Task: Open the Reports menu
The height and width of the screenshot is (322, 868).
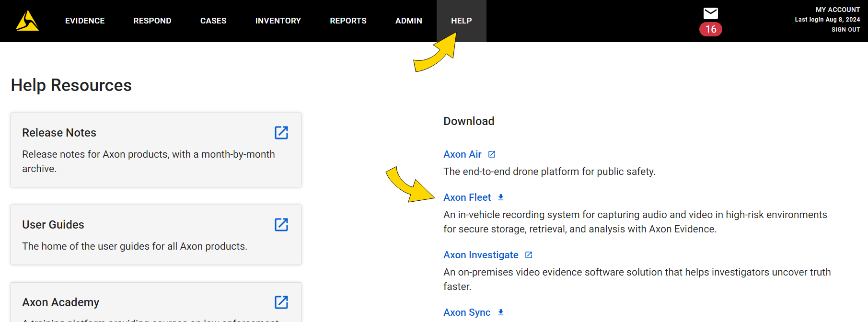Action: (x=348, y=21)
